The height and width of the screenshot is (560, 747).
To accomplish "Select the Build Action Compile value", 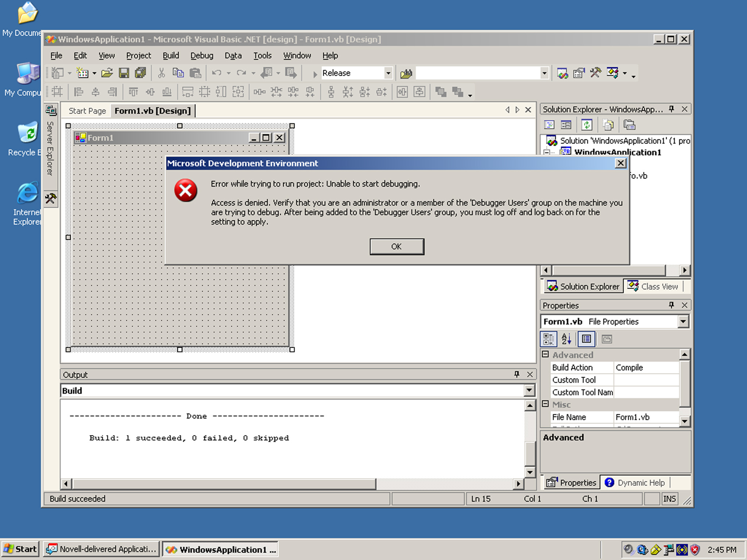I will point(646,367).
